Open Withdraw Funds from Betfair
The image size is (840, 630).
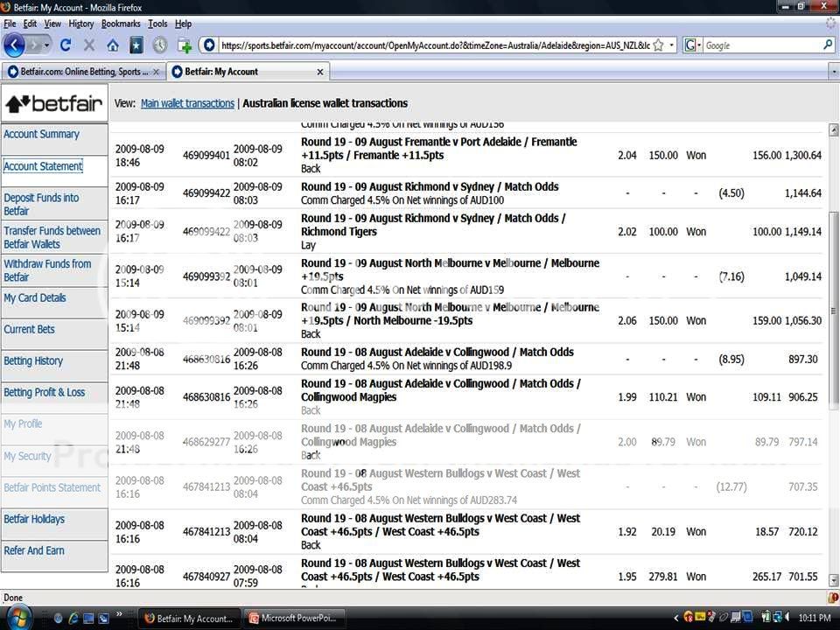[x=47, y=270]
